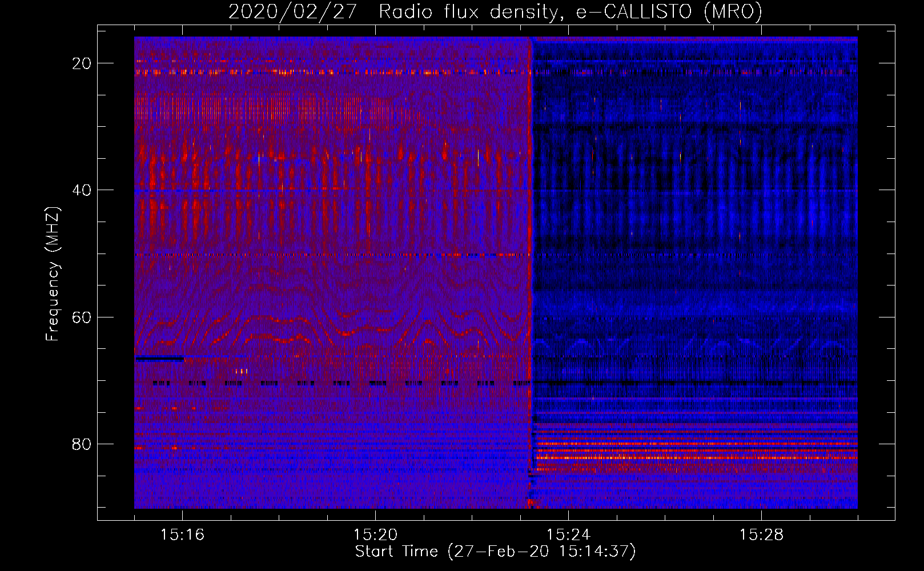Click the '20' frequency tick label
The height and width of the screenshot is (571, 924).
(82, 63)
